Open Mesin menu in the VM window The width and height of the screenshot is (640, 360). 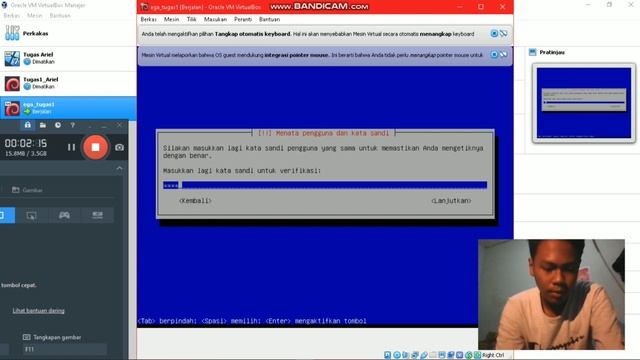coord(171,19)
